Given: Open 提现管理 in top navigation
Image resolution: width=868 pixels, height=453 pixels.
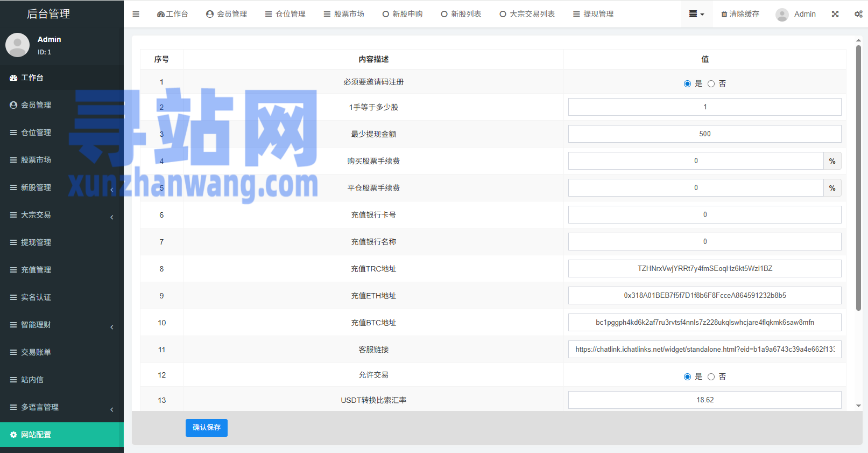Looking at the screenshot, I should coord(593,14).
